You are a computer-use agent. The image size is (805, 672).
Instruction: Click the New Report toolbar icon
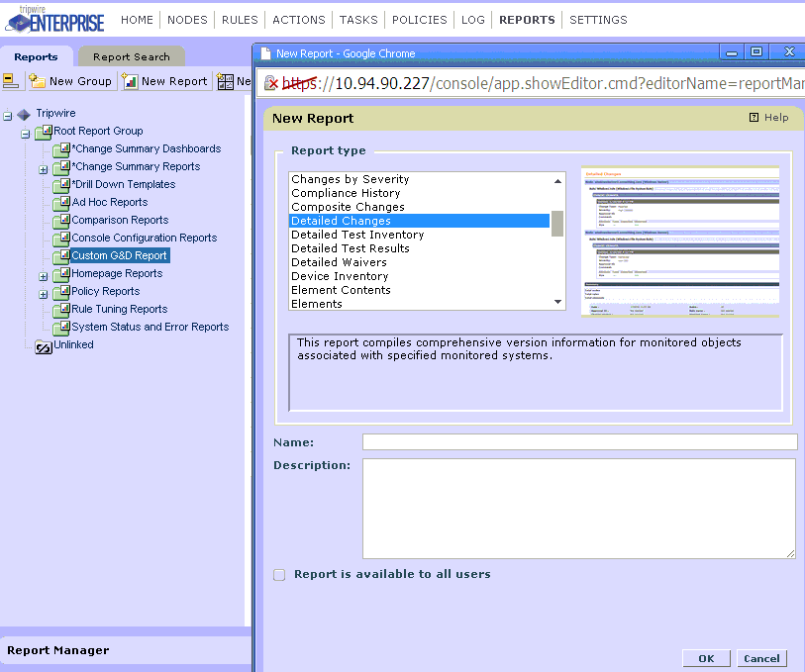[x=130, y=82]
